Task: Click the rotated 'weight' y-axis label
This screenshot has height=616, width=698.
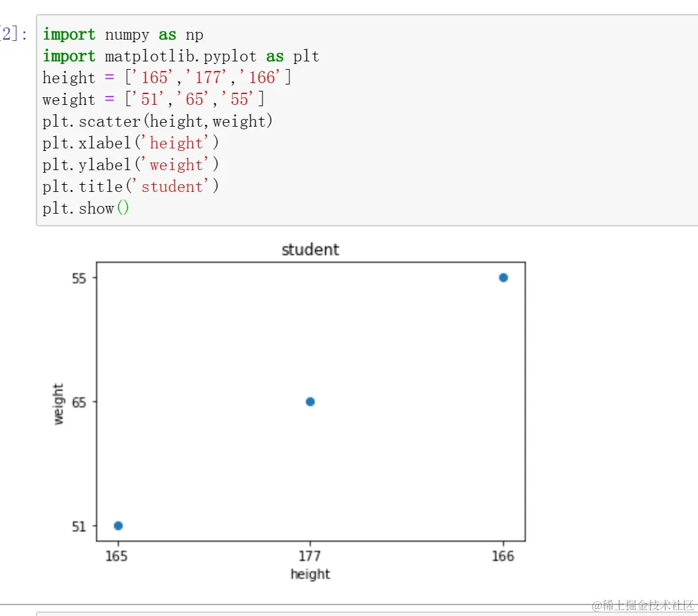Action: [x=59, y=404]
